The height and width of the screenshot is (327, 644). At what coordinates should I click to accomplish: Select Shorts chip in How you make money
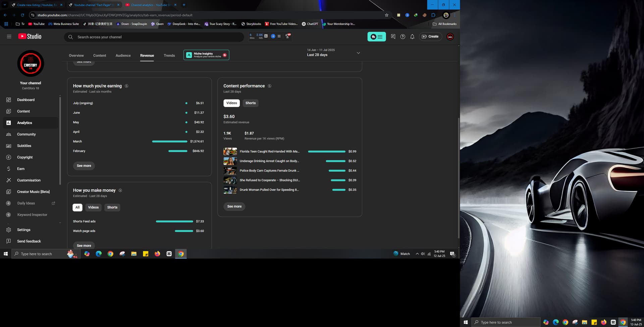tap(112, 207)
